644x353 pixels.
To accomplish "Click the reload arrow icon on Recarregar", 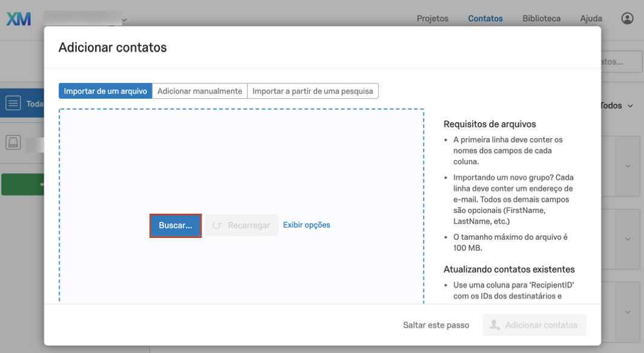I will coord(217,225).
